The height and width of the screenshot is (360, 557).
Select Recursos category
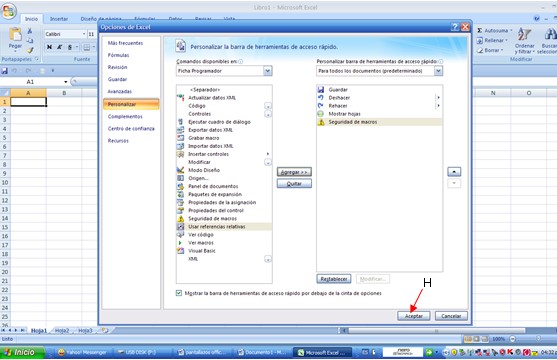tap(118, 141)
